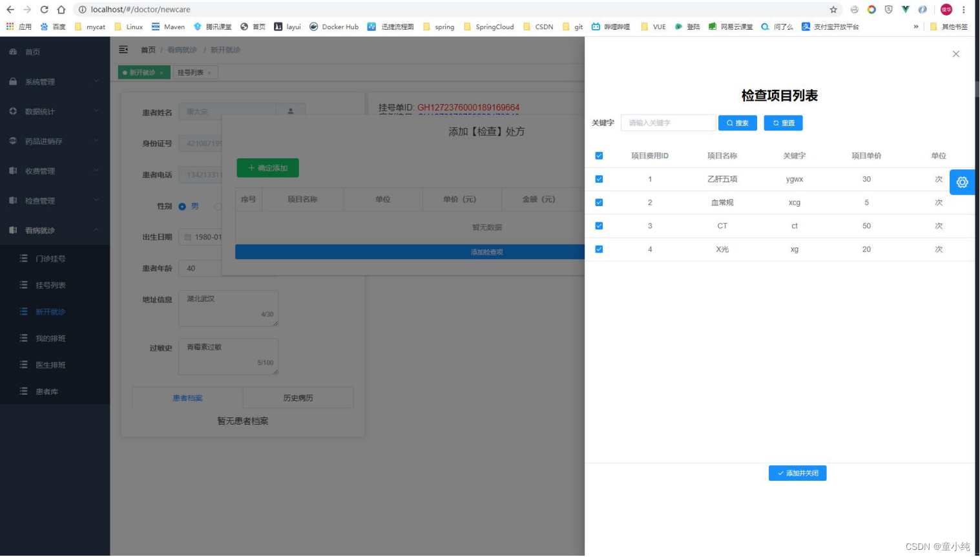Open the 其他书签 folder

[x=949, y=26]
